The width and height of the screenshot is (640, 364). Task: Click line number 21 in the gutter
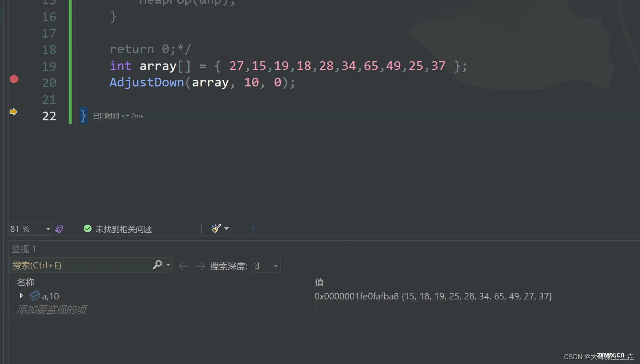point(49,100)
